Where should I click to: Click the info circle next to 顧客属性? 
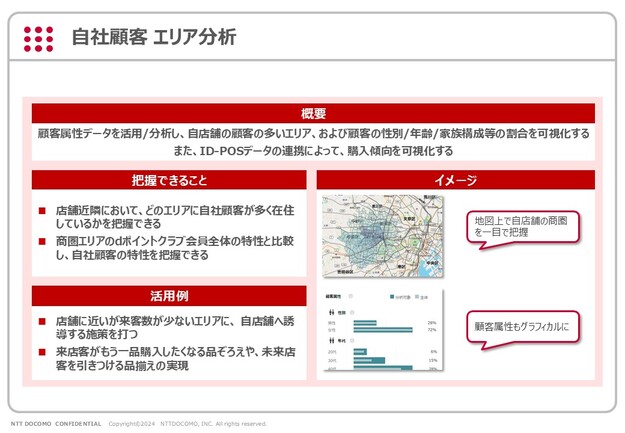(x=349, y=297)
